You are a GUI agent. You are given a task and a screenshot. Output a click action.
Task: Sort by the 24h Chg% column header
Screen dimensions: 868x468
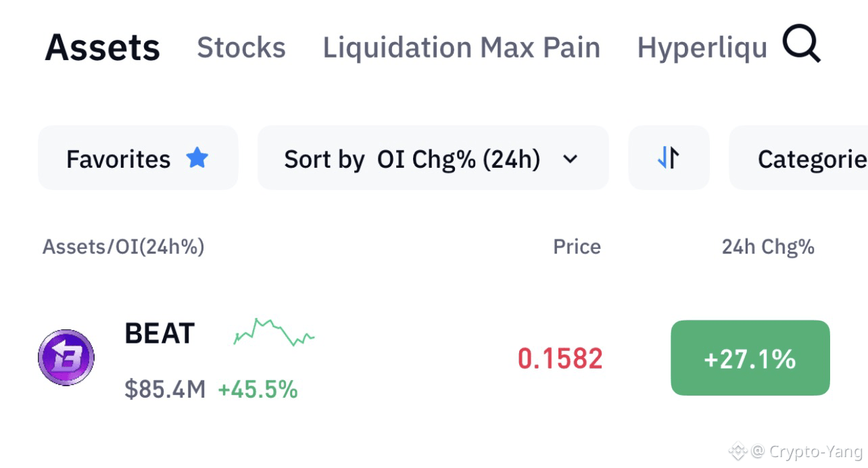(x=768, y=247)
